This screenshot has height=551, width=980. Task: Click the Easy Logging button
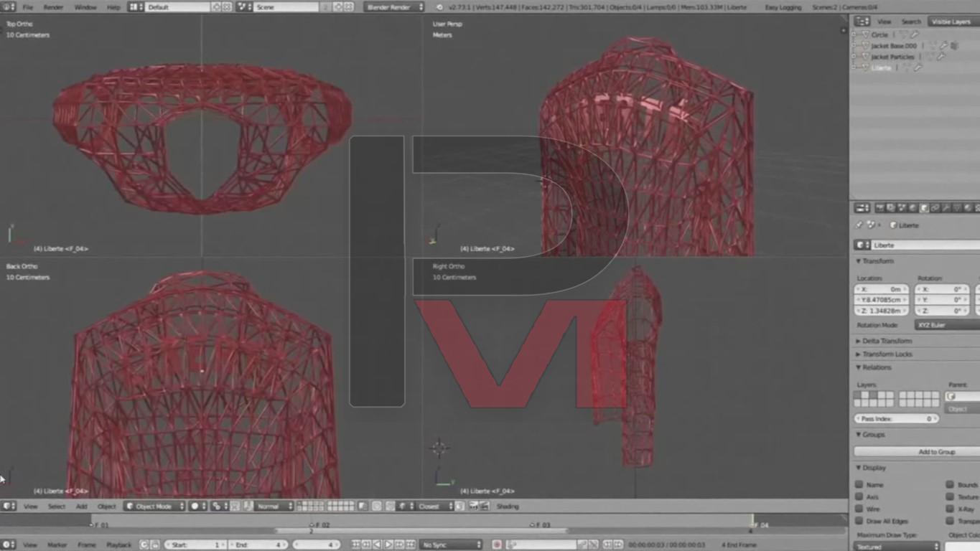coord(783,7)
